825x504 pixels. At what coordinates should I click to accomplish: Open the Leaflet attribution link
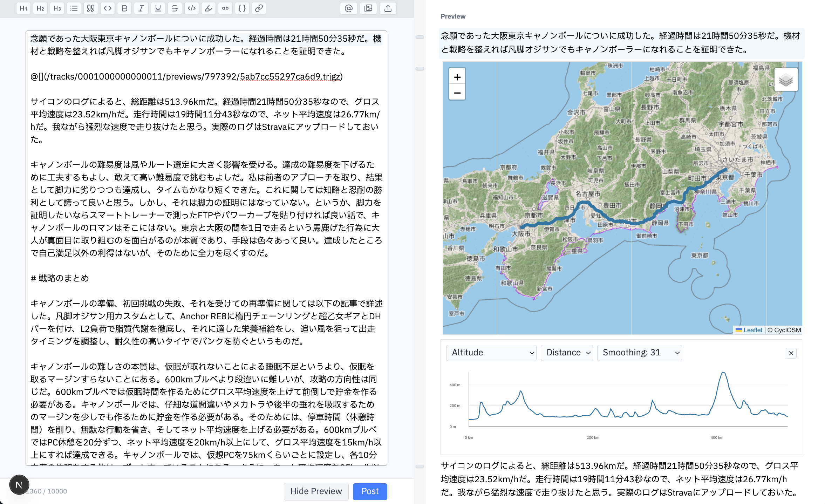tap(752, 330)
